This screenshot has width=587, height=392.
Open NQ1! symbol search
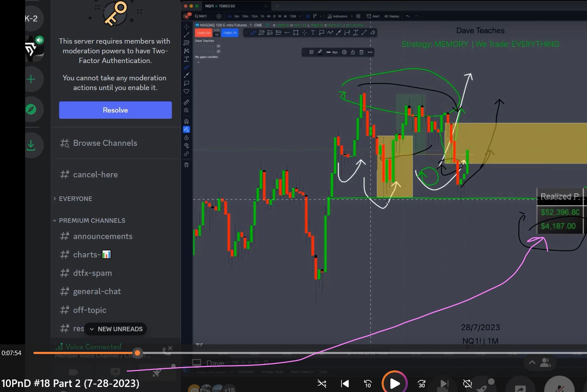coord(201,16)
